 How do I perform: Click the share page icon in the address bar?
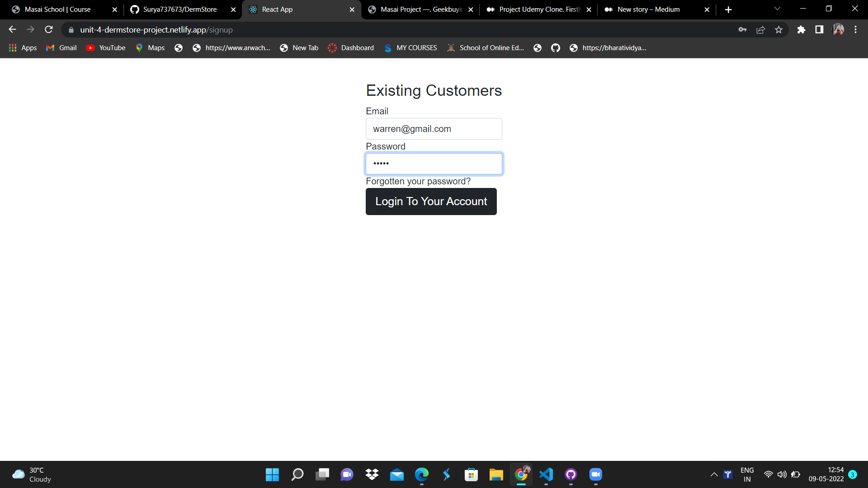pos(760,30)
